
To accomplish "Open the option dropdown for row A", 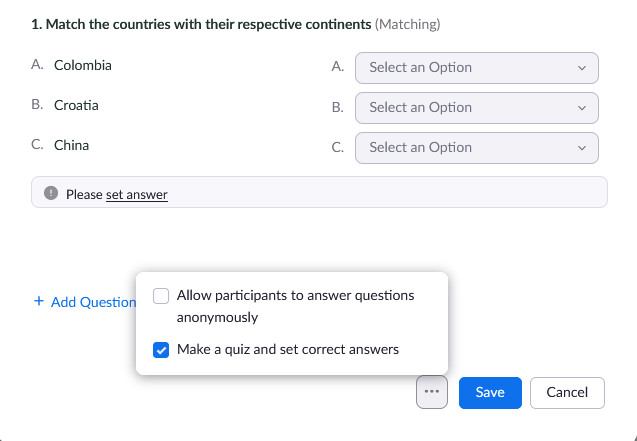I will [x=476, y=68].
